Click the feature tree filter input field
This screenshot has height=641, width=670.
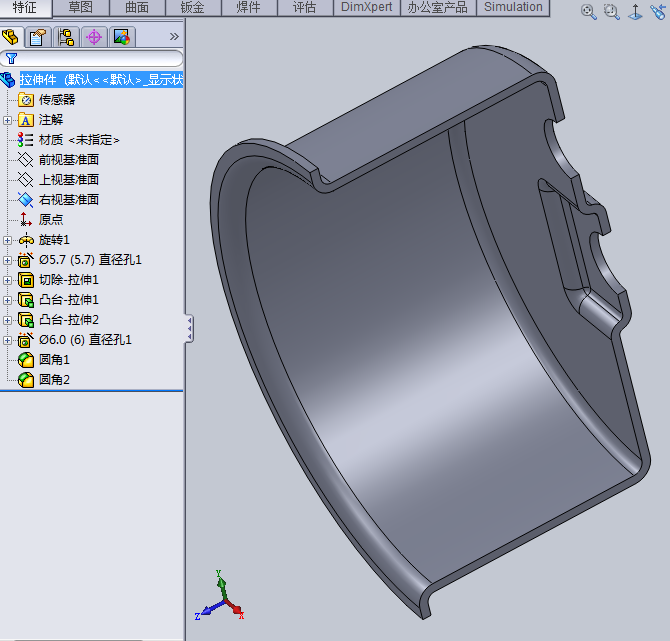[x=91, y=59]
